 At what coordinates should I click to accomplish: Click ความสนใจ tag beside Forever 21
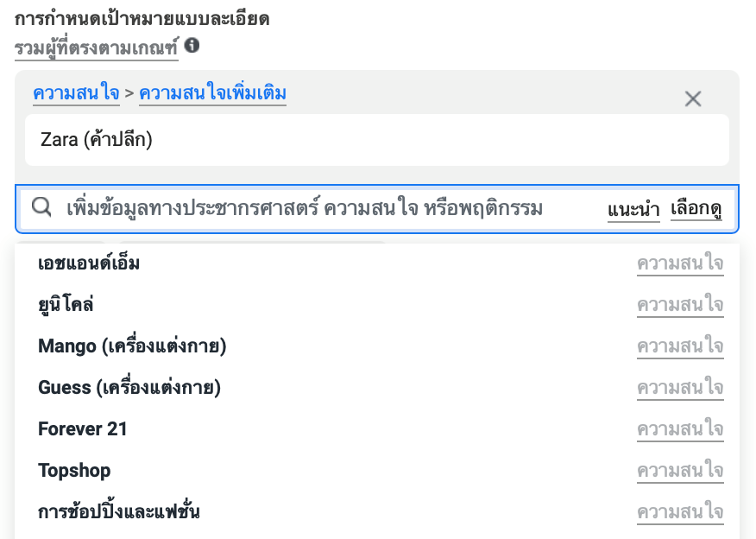click(x=680, y=429)
